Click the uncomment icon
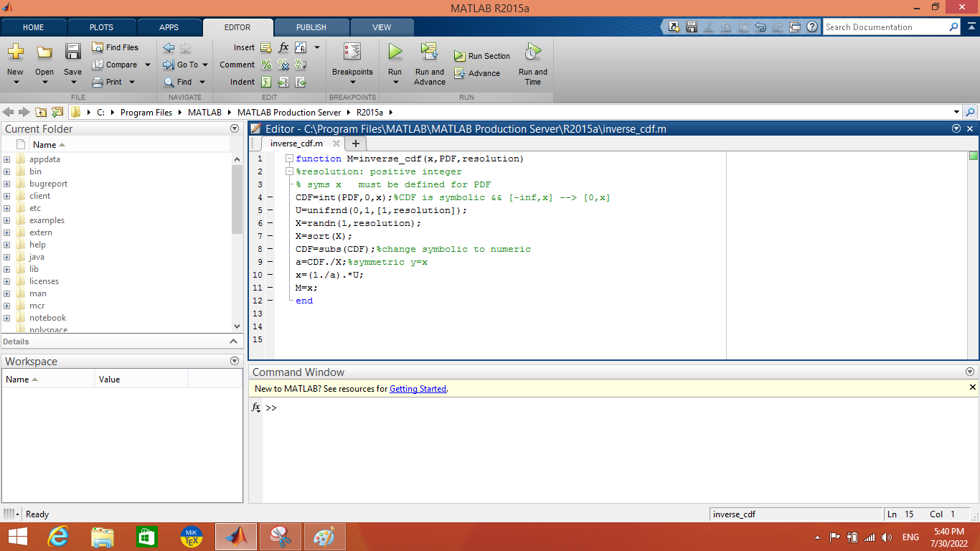This screenshot has height=551, width=980. point(283,65)
